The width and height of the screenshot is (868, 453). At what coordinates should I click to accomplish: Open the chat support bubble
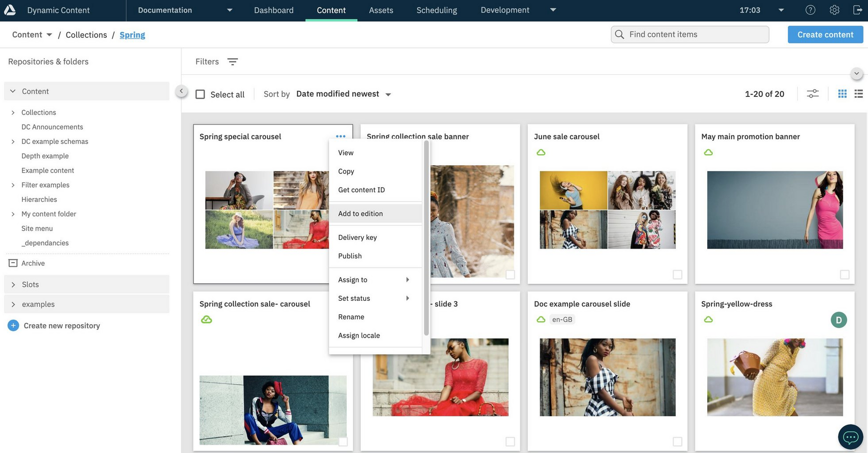(850, 436)
